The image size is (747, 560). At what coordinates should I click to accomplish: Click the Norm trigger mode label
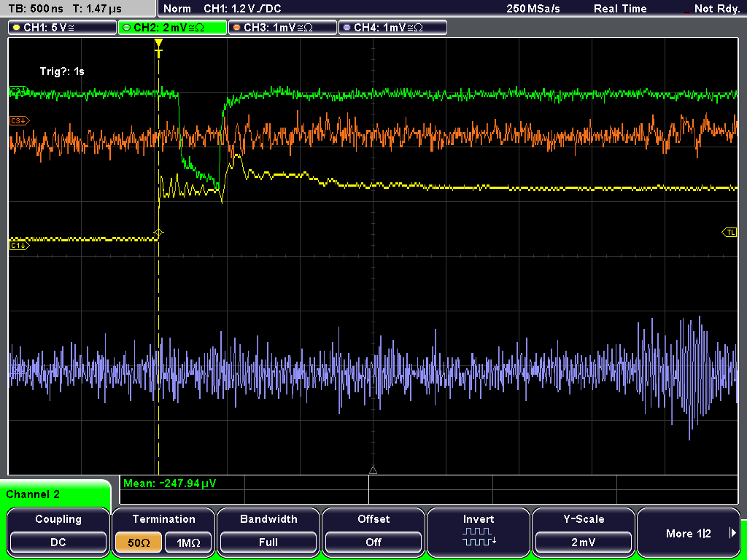click(177, 9)
